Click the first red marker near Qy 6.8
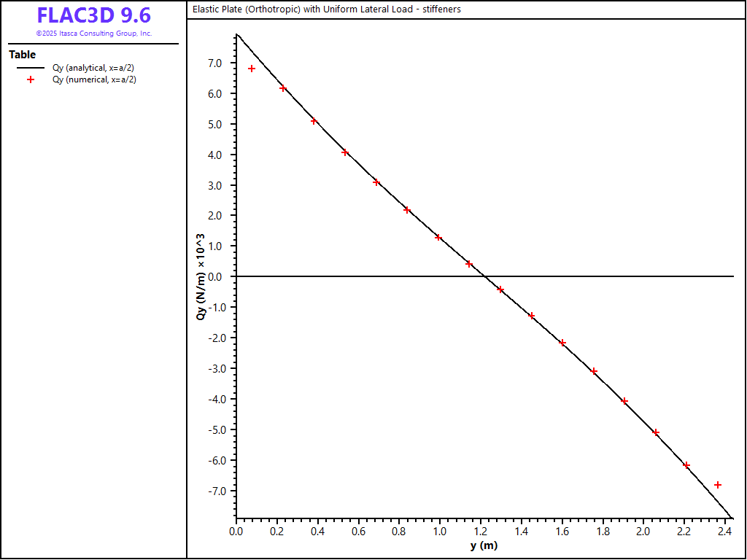The image size is (747, 560). coord(252,69)
